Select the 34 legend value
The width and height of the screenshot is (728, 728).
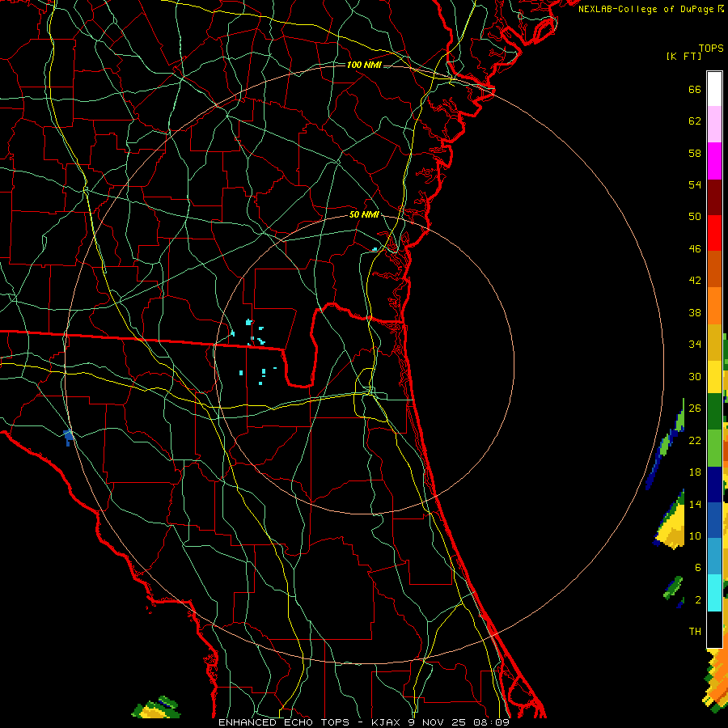(x=695, y=345)
